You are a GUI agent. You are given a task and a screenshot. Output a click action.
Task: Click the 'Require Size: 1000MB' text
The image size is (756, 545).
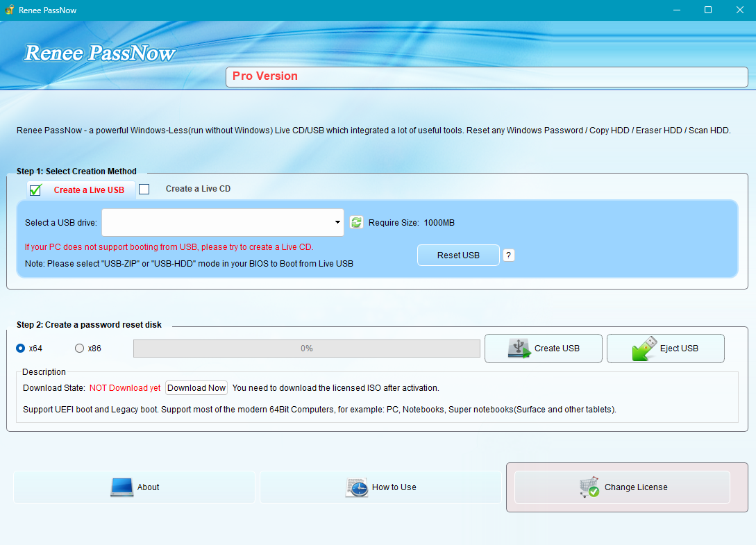tap(411, 223)
